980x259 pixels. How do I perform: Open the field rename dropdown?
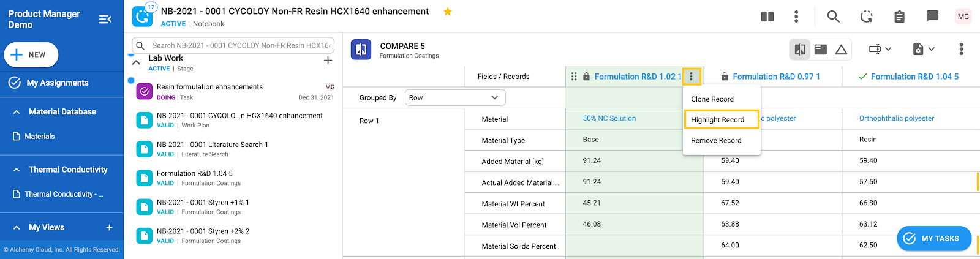(x=880, y=49)
